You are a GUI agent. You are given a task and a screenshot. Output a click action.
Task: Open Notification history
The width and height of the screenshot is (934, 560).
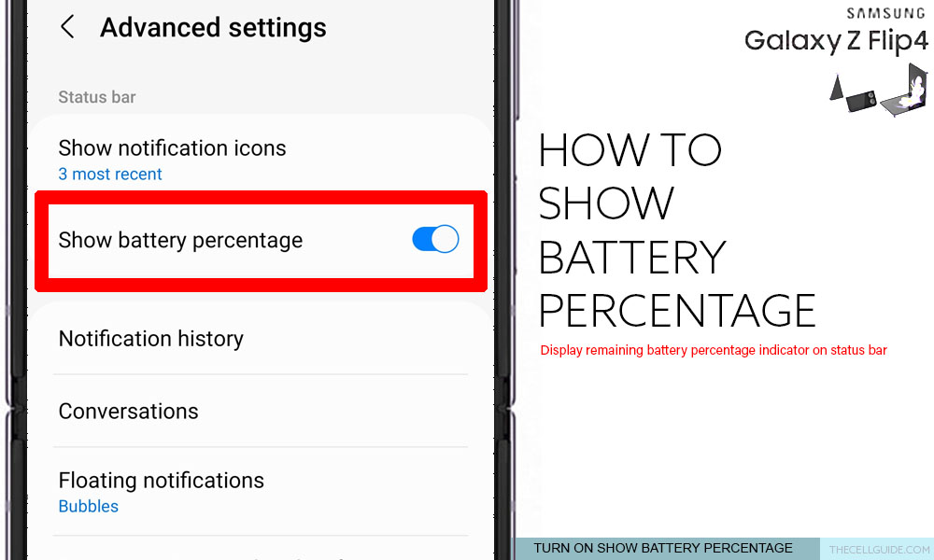point(261,339)
